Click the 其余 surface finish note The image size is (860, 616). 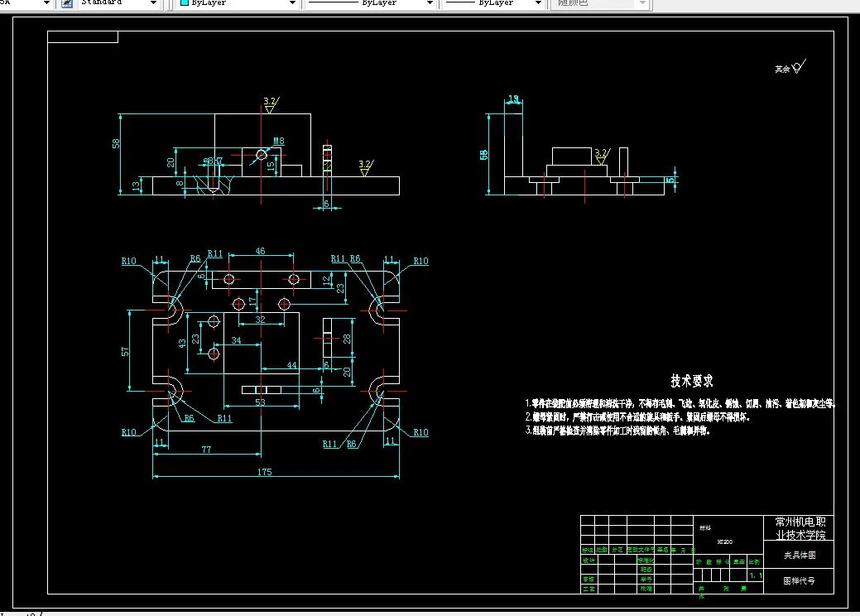point(782,69)
